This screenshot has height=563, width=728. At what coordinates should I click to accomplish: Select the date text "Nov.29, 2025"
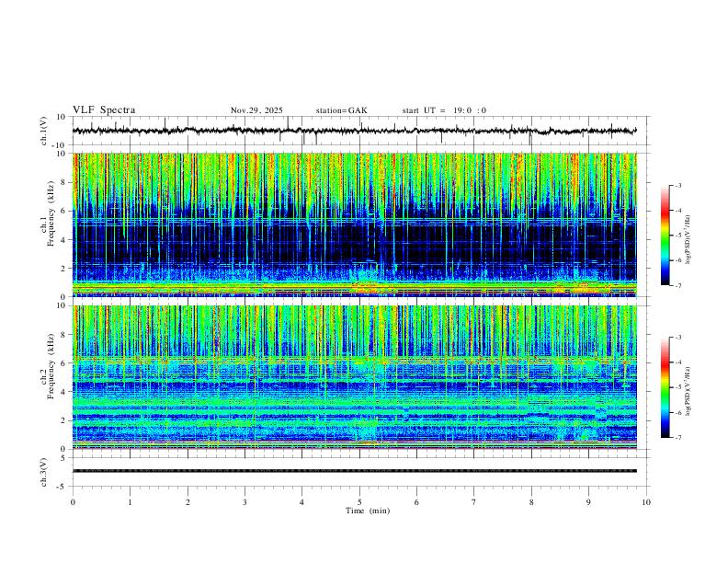tap(256, 110)
